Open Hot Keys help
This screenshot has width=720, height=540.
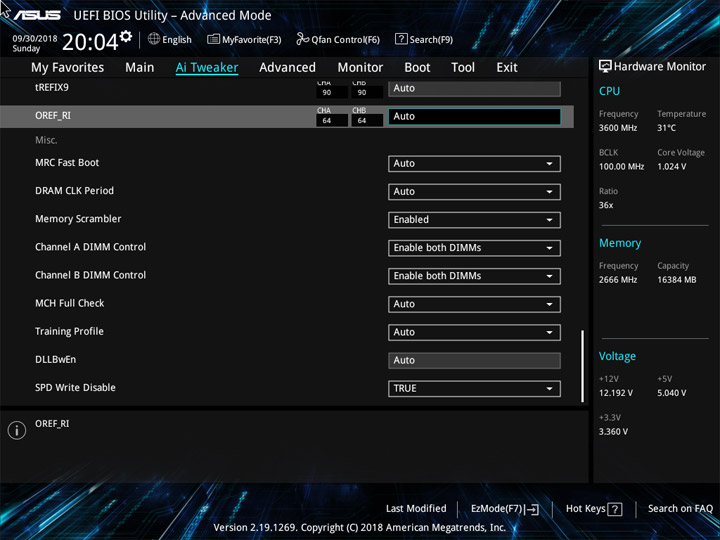point(594,509)
